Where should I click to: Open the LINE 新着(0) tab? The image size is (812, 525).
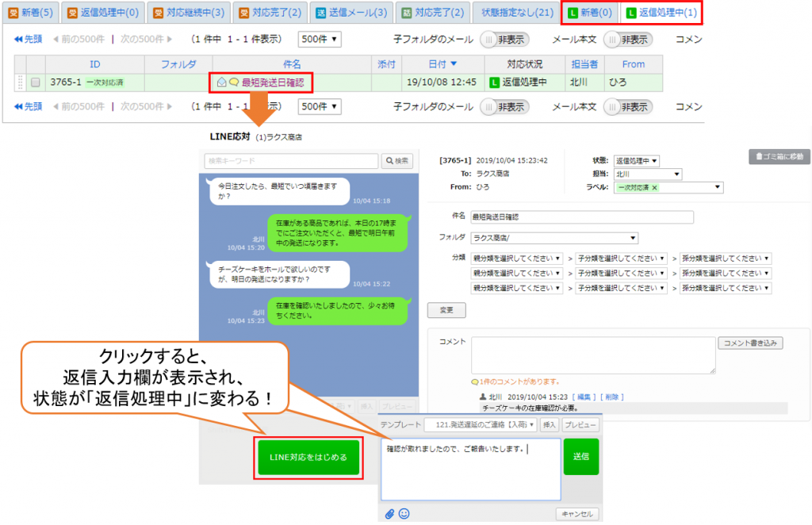(590, 13)
